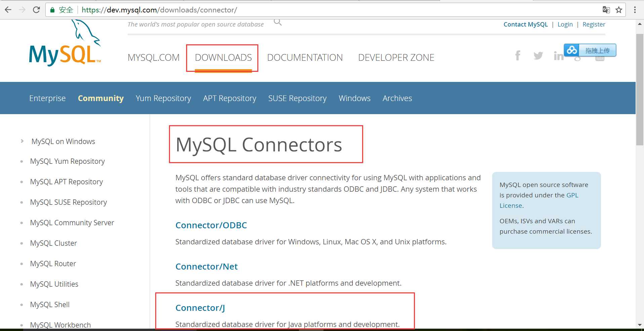Viewport: 644px width, 331px height.
Task: Select Archives in the blue navigation bar
Action: (x=397, y=98)
